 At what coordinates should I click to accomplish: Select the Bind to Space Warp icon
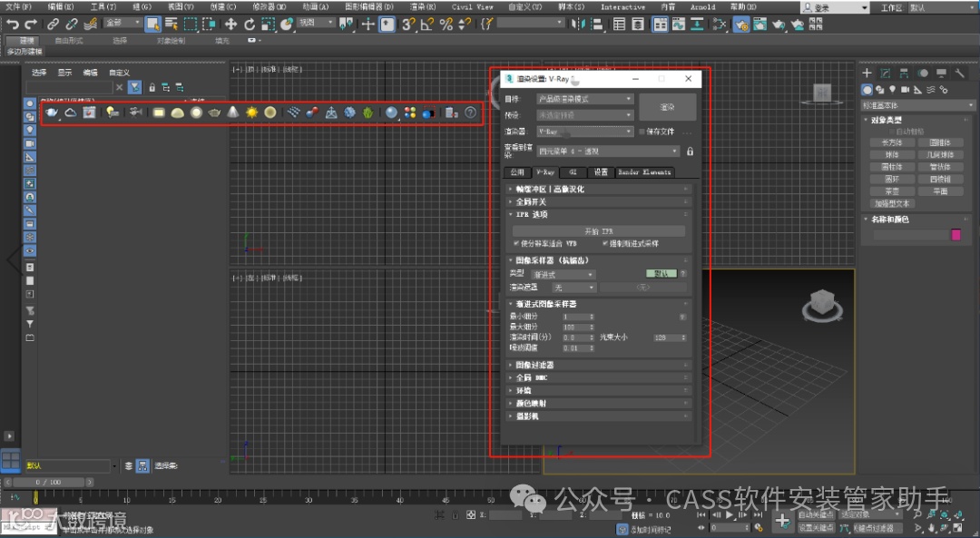[x=91, y=24]
